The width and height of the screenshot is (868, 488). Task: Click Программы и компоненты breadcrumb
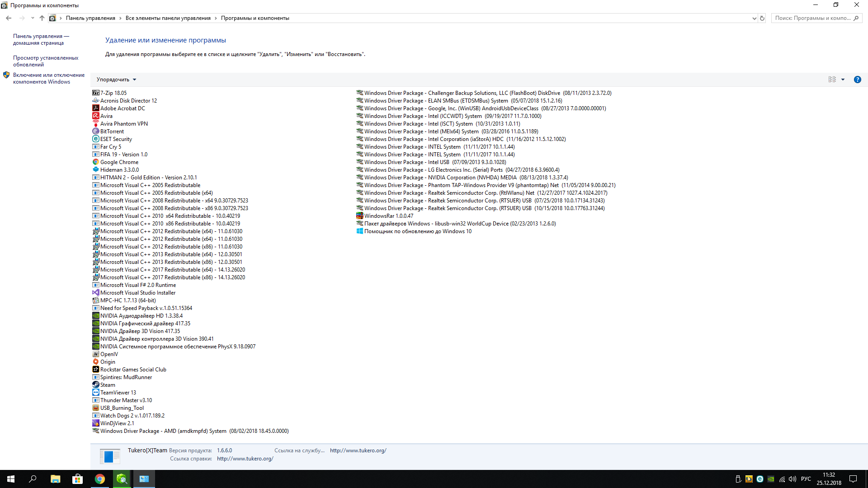[x=255, y=18]
